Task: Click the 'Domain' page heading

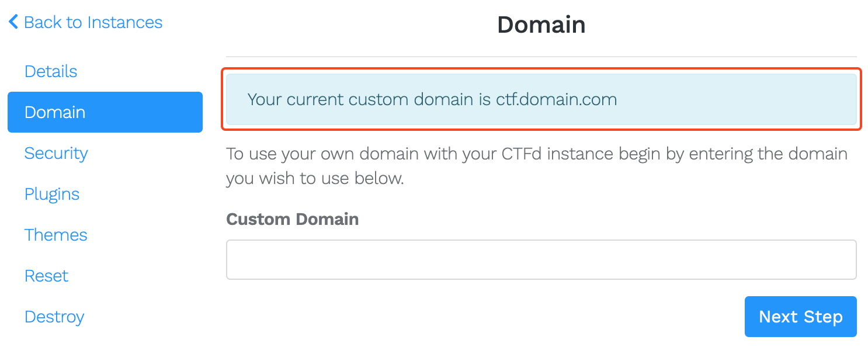Action: 541,25
